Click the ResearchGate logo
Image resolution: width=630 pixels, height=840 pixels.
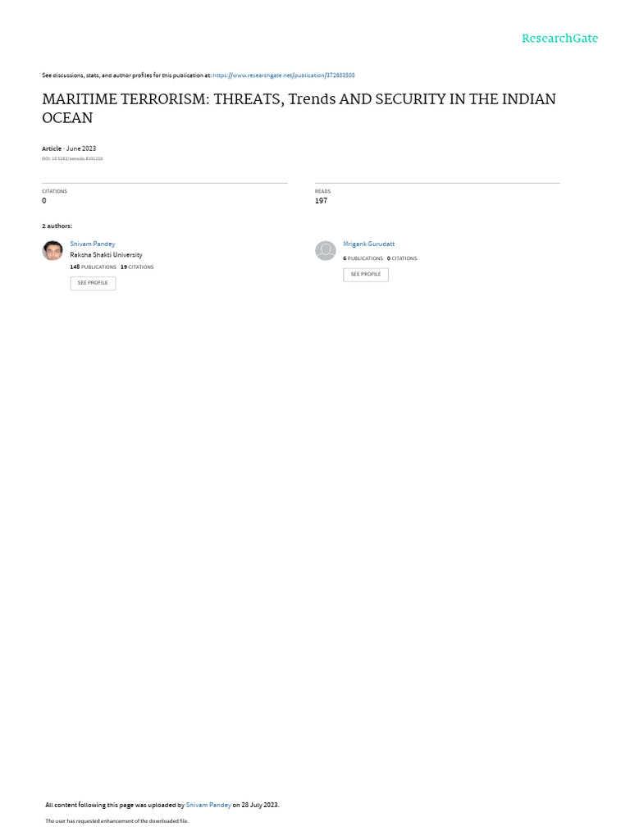point(559,38)
